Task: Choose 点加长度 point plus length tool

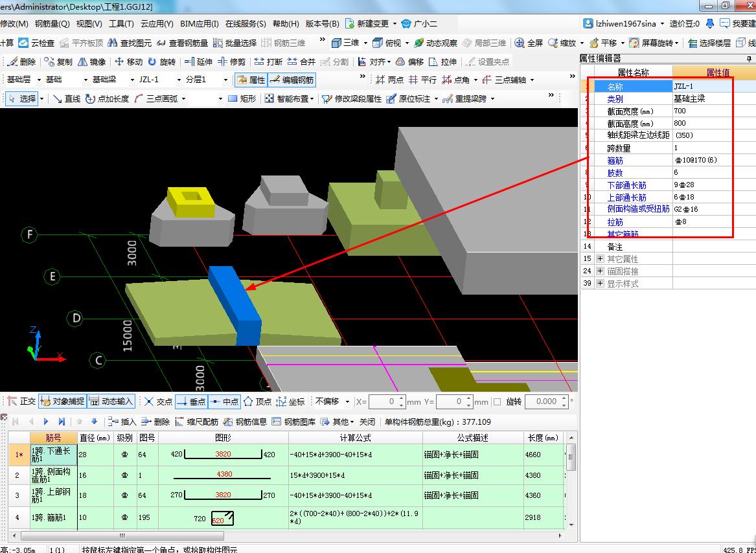Action: coord(107,99)
